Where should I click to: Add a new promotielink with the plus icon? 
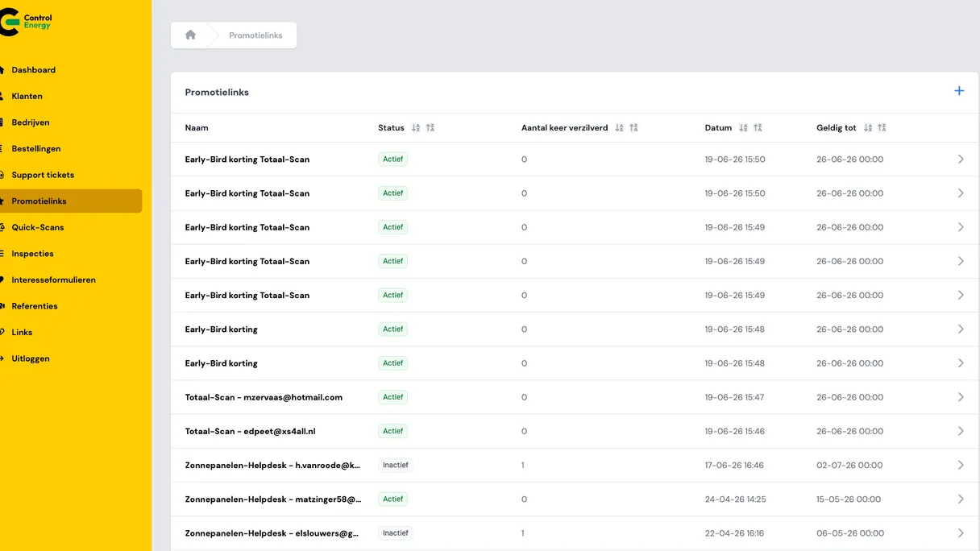[959, 91]
